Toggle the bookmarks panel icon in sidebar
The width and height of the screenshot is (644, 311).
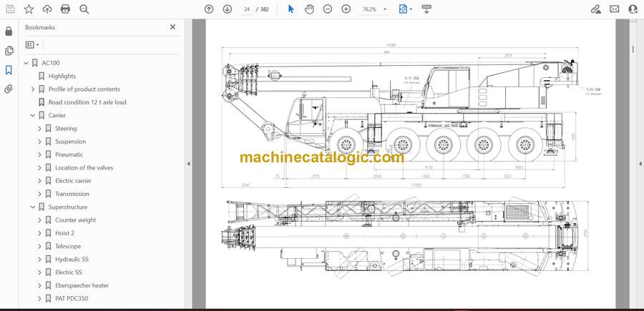point(9,70)
